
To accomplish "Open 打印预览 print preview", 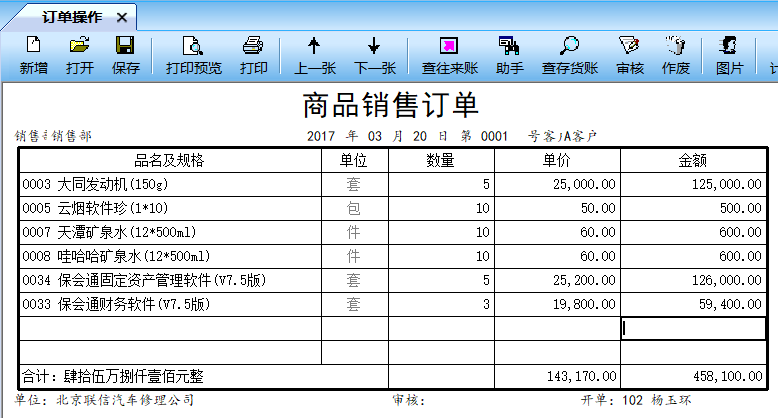I will pos(194,55).
